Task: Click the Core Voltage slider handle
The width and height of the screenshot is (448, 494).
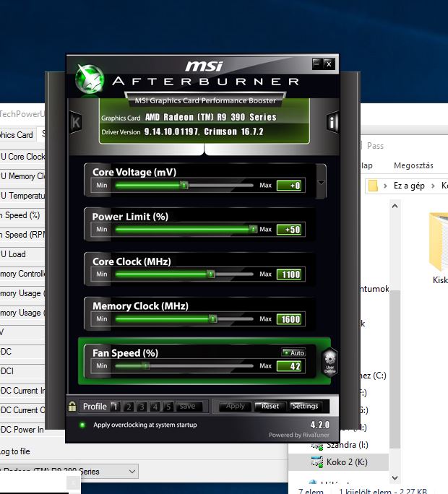Action: click(x=184, y=185)
